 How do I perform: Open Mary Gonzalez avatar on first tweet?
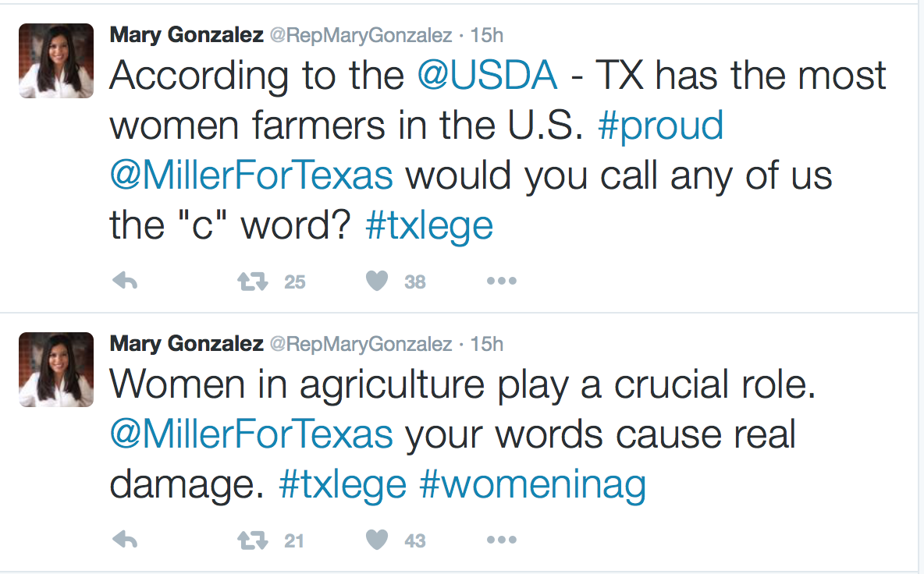(x=56, y=61)
